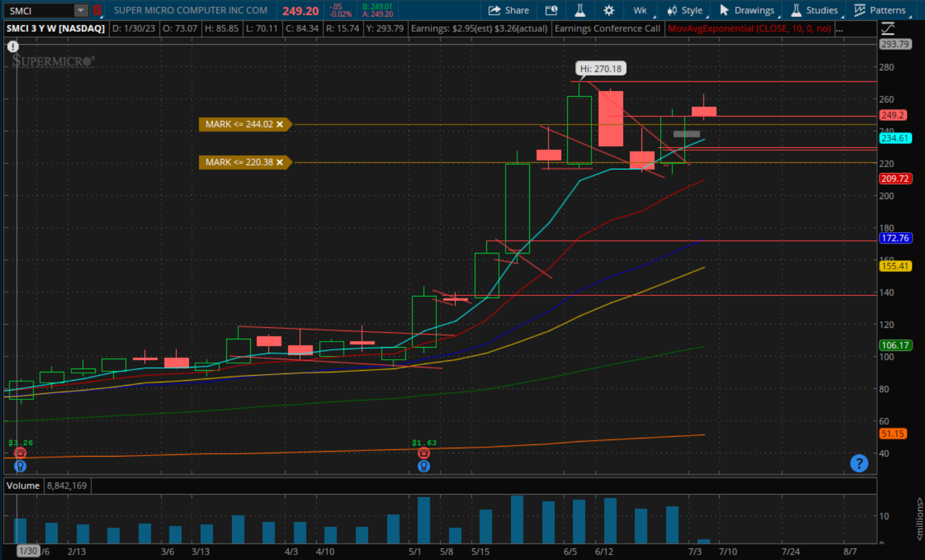The width and height of the screenshot is (925, 560).
Task: Click the Earnings: $2.95(est) $3.26(actual) header field
Action: tap(479, 29)
